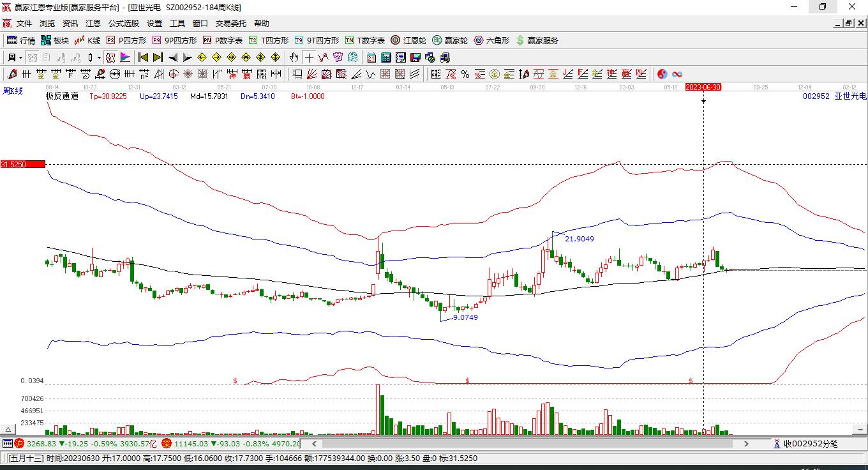This screenshot has width=868, height=470.
Task: Open the 浏览 menu
Action: tap(47, 24)
